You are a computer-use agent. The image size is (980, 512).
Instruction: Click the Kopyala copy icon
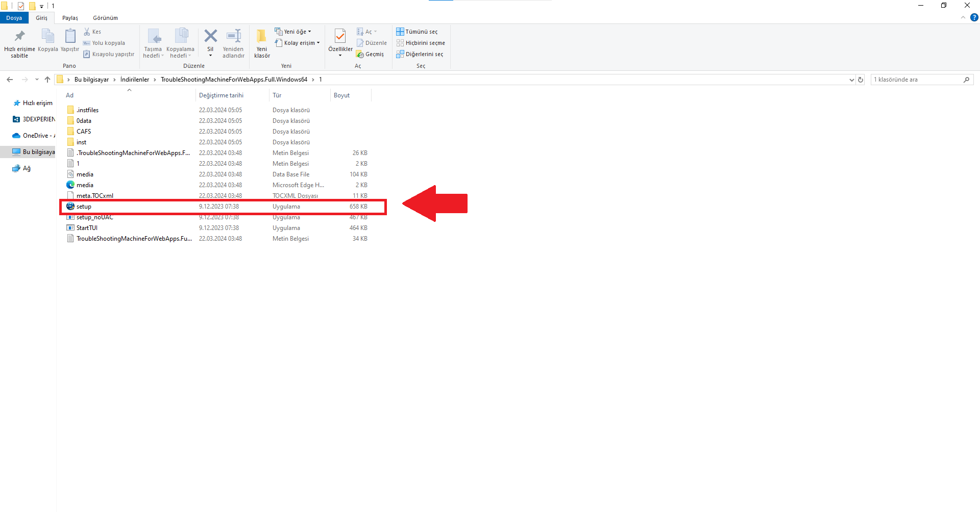(47, 37)
